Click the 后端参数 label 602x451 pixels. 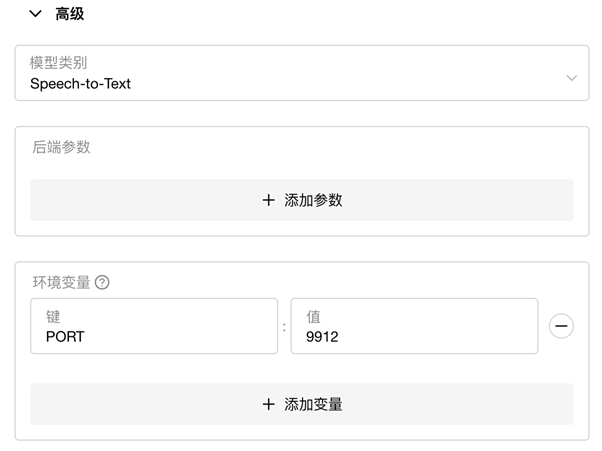(61, 147)
